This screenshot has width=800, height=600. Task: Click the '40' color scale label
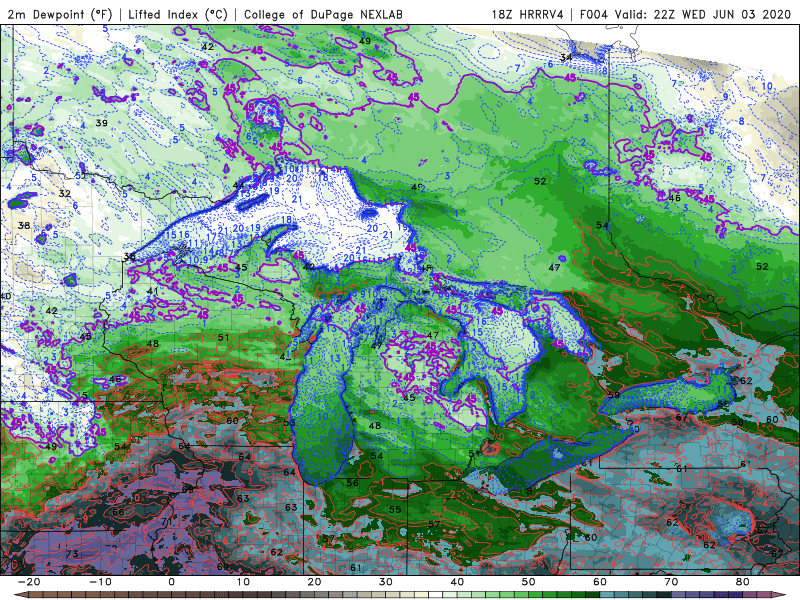pos(458,582)
